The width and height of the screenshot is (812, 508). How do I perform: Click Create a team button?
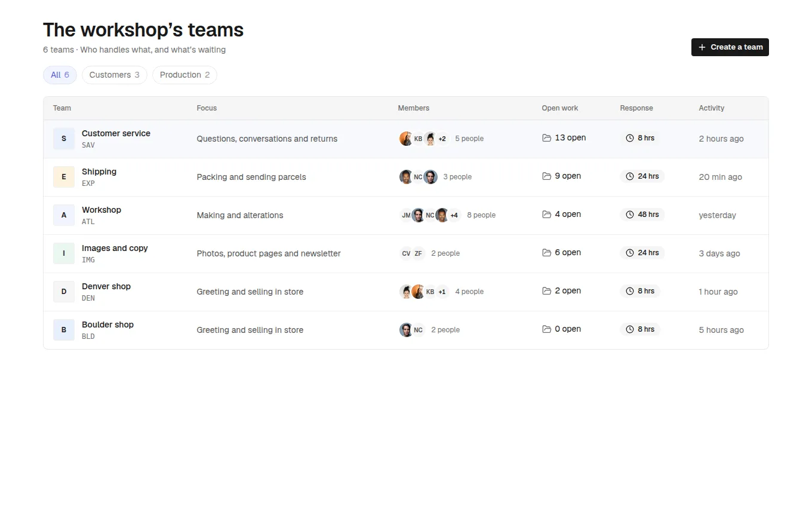click(730, 47)
